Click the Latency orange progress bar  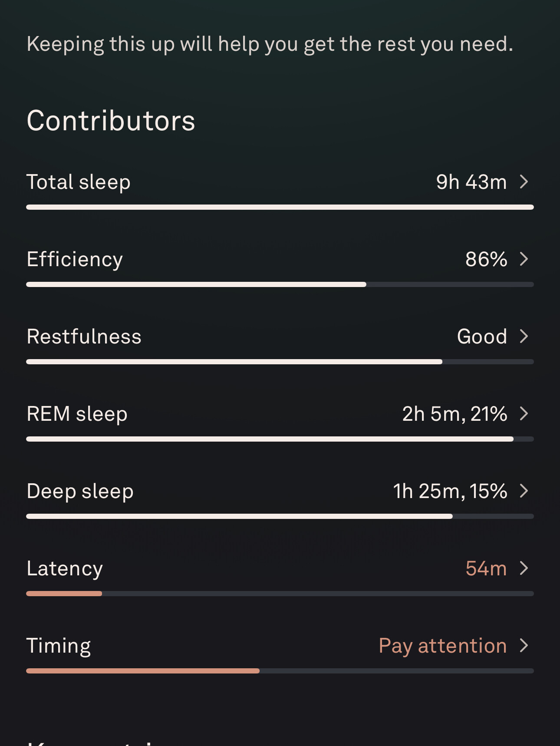point(64,594)
